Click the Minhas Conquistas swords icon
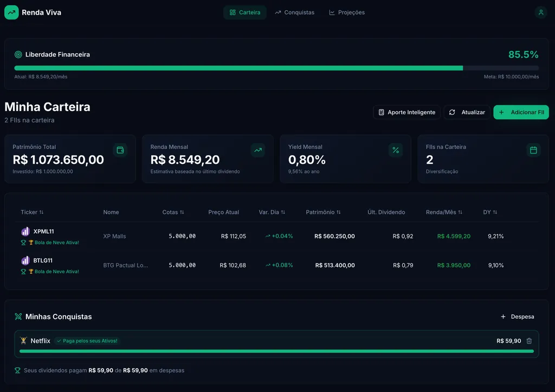Image resolution: width=555 pixels, height=392 pixels. (x=18, y=317)
